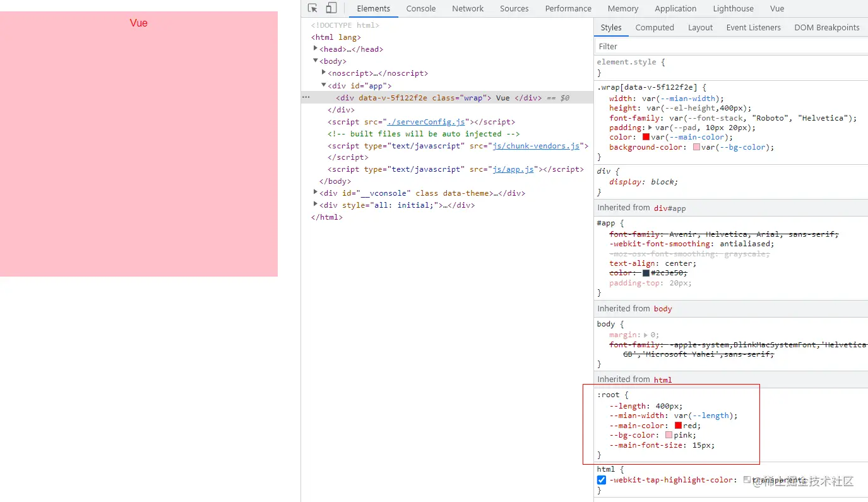Expand the div with all: initial style
The image size is (868, 502).
point(316,205)
